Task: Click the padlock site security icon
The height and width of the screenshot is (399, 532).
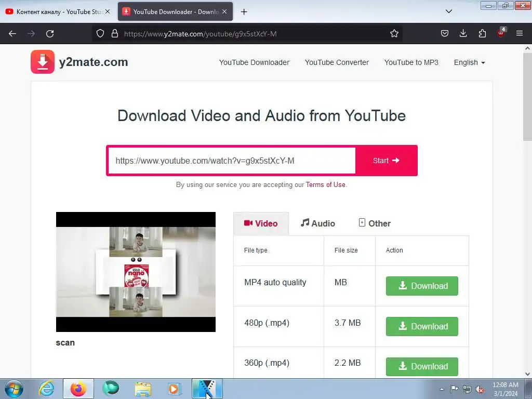Action: (x=115, y=34)
